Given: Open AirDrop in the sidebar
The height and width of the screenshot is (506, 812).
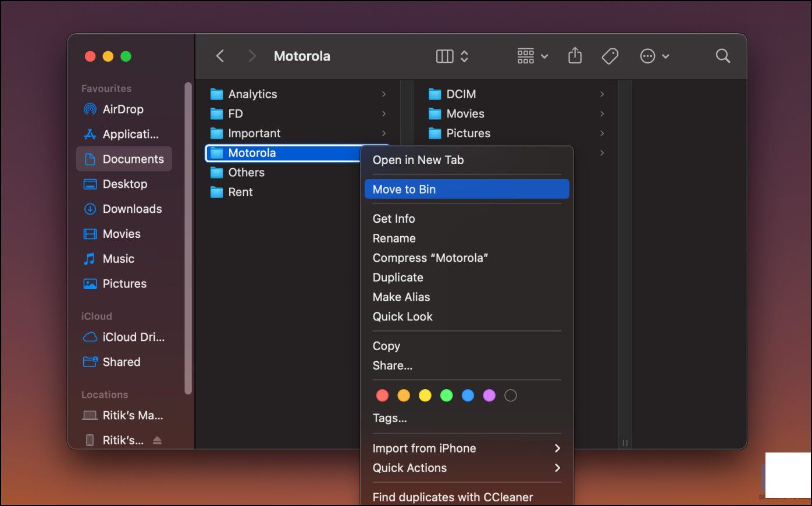Looking at the screenshot, I should (124, 109).
